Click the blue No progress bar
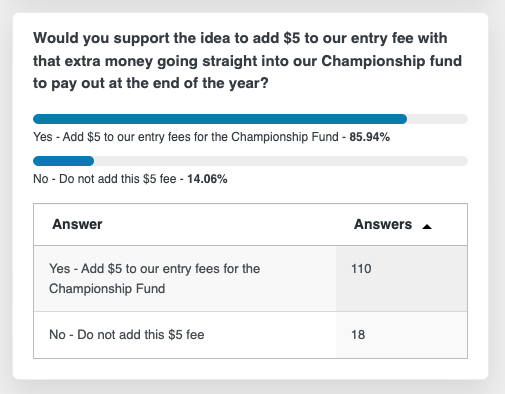This screenshot has width=505, height=394. [63, 161]
